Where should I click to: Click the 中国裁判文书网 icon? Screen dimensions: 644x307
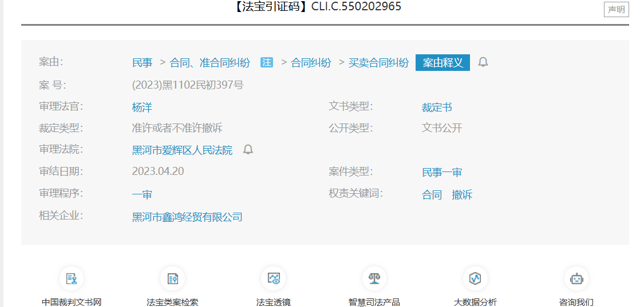(72, 279)
